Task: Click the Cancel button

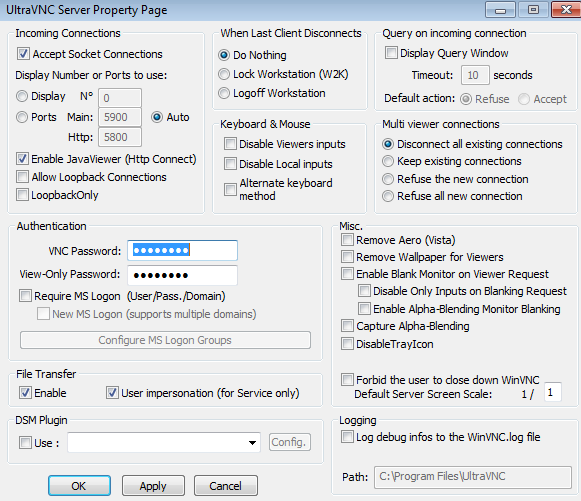Action: point(226,486)
